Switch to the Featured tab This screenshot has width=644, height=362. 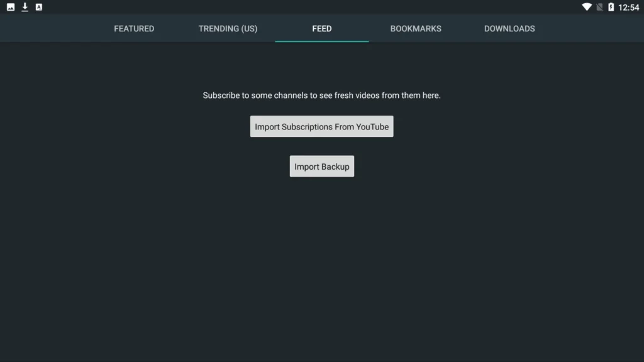point(134,28)
